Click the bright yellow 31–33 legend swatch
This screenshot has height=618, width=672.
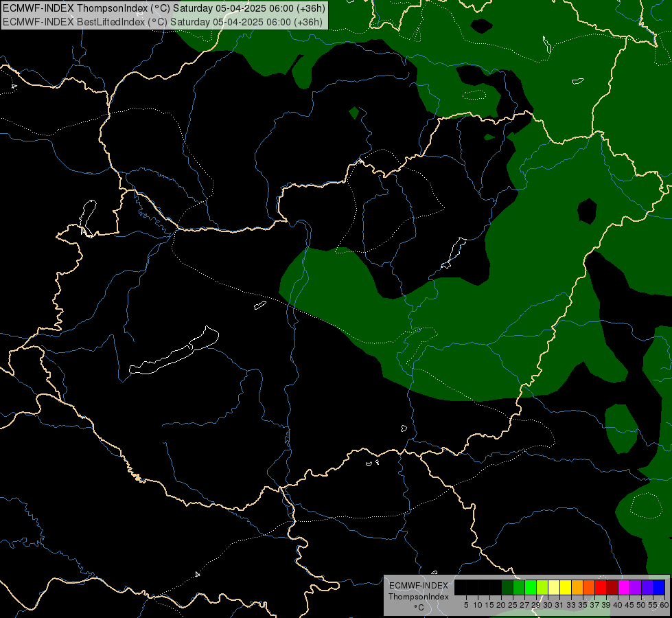pos(566,587)
